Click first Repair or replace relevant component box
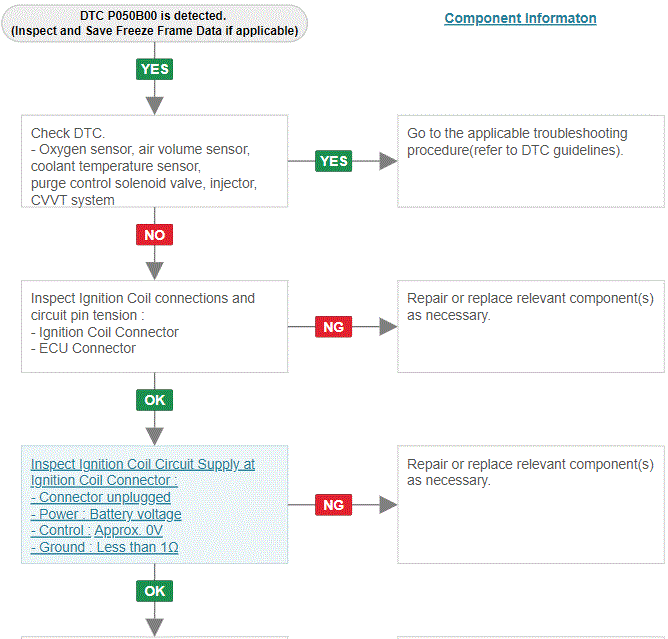This screenshot has height=639, width=668. pyautogui.click(x=531, y=326)
